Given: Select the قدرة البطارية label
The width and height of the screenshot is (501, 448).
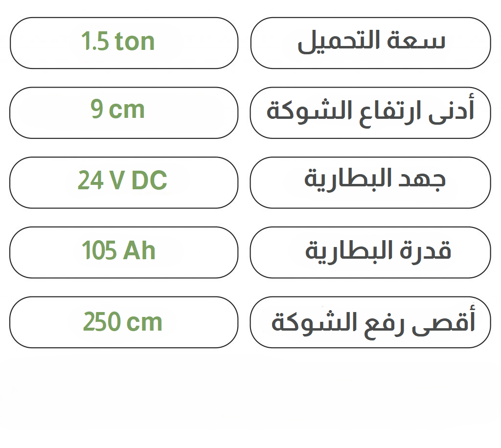Looking at the screenshot, I should (x=370, y=252).
